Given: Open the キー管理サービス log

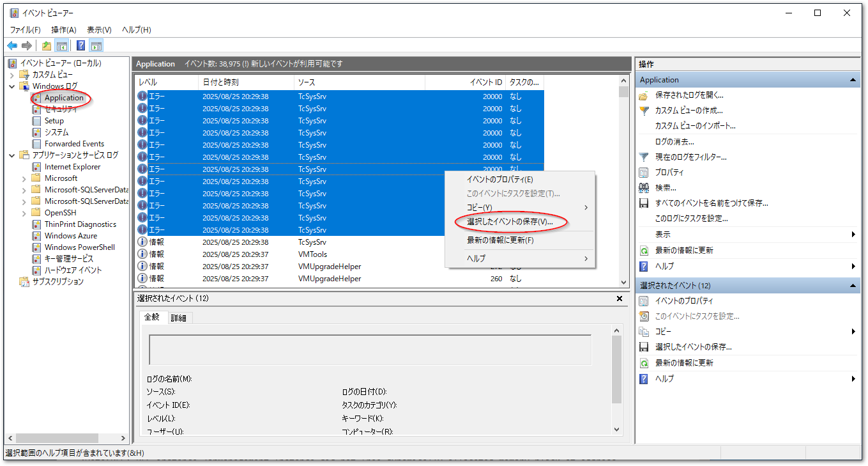Looking at the screenshot, I should pos(69,259).
